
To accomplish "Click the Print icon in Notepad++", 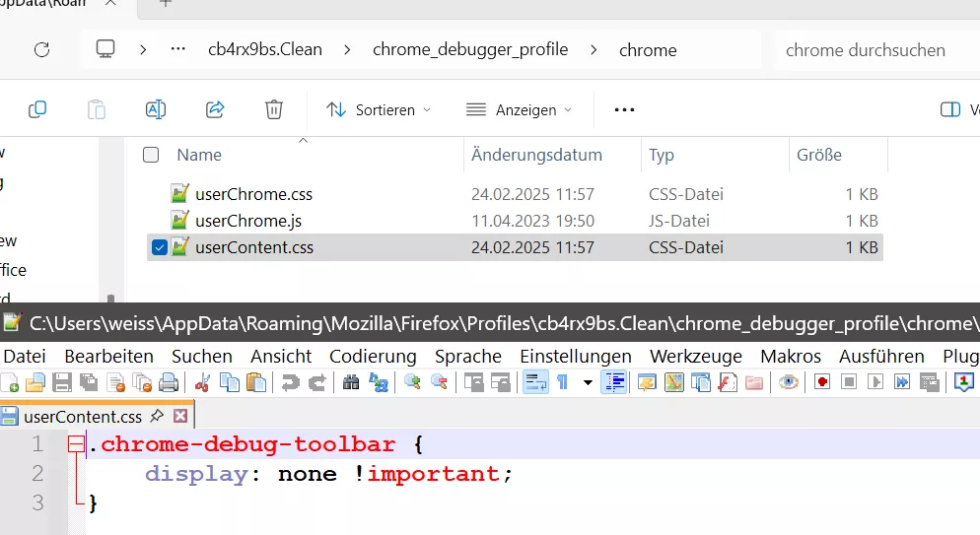I will coord(169,382).
